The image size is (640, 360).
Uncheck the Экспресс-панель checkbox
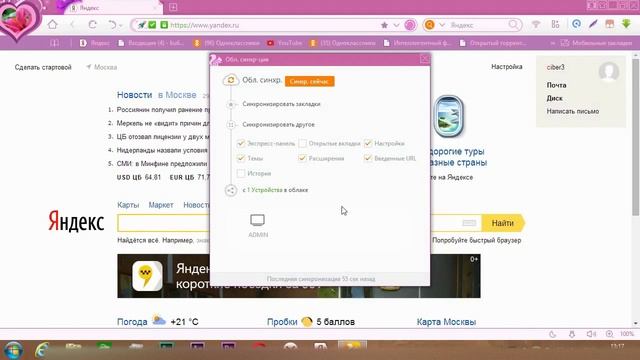click(241, 143)
